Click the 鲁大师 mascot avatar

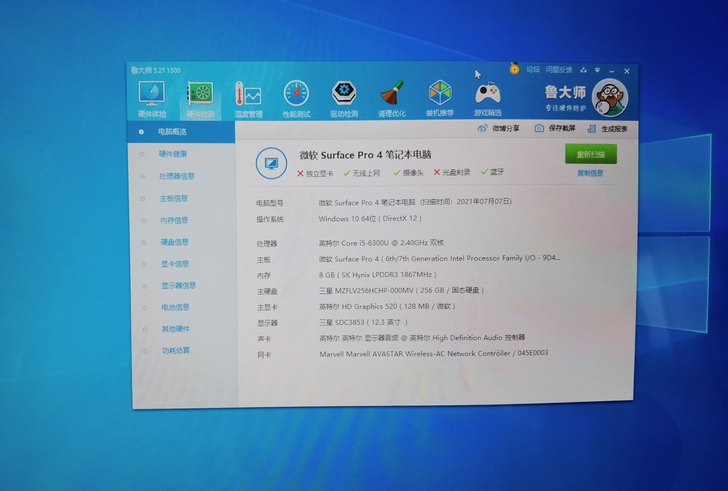[x=610, y=98]
